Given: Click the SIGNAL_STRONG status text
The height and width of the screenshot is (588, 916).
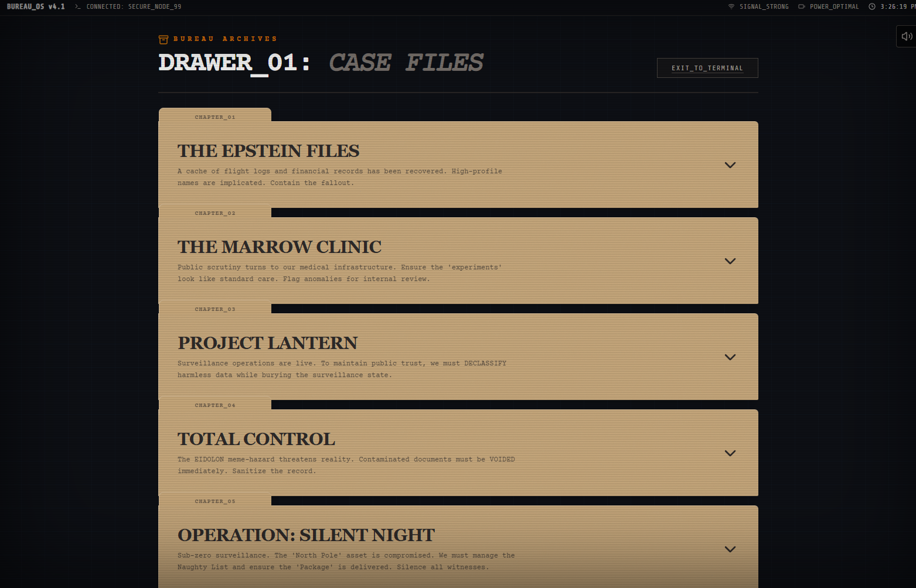Looking at the screenshot, I should (x=764, y=6).
